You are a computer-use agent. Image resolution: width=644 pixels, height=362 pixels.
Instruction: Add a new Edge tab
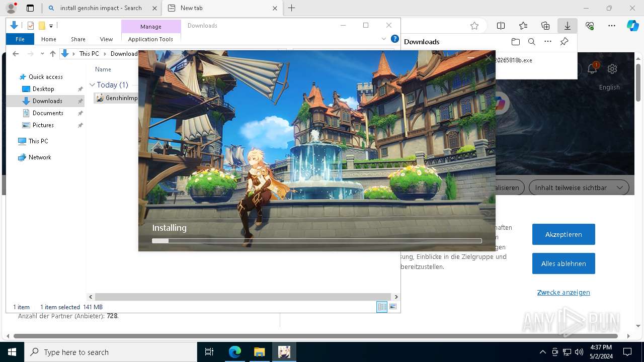click(x=291, y=8)
